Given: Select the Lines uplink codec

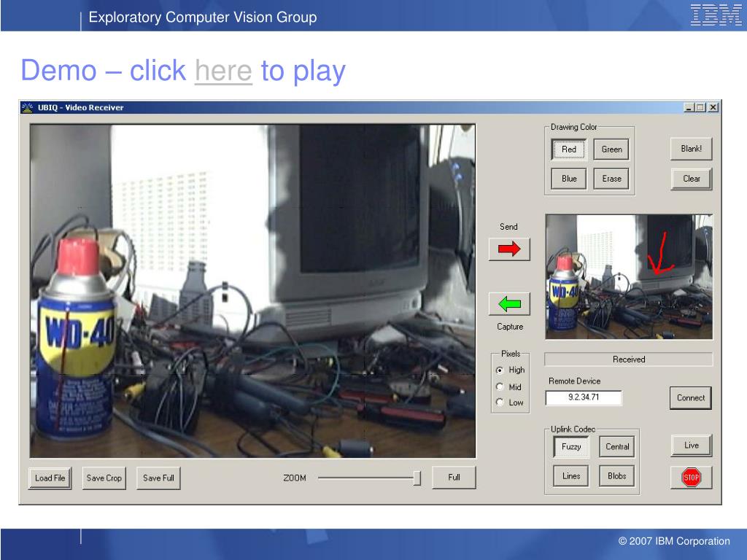Looking at the screenshot, I should [x=571, y=475].
